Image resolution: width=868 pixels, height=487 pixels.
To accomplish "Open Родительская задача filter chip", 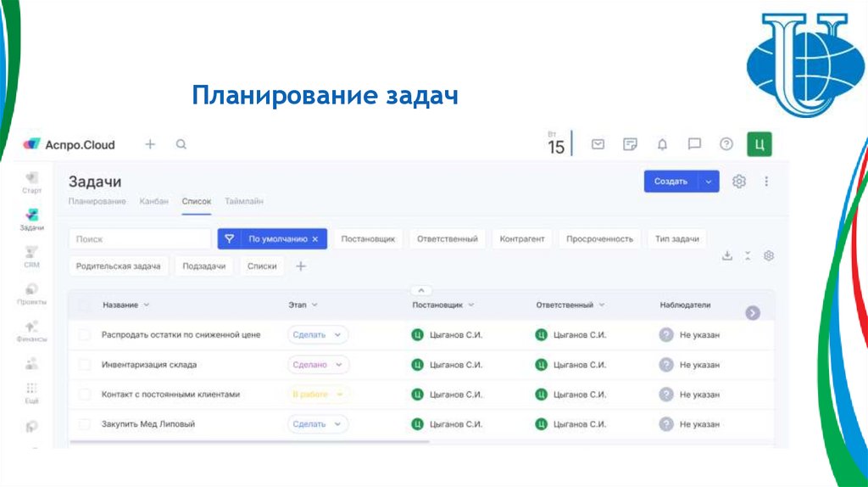I will 119,266.
